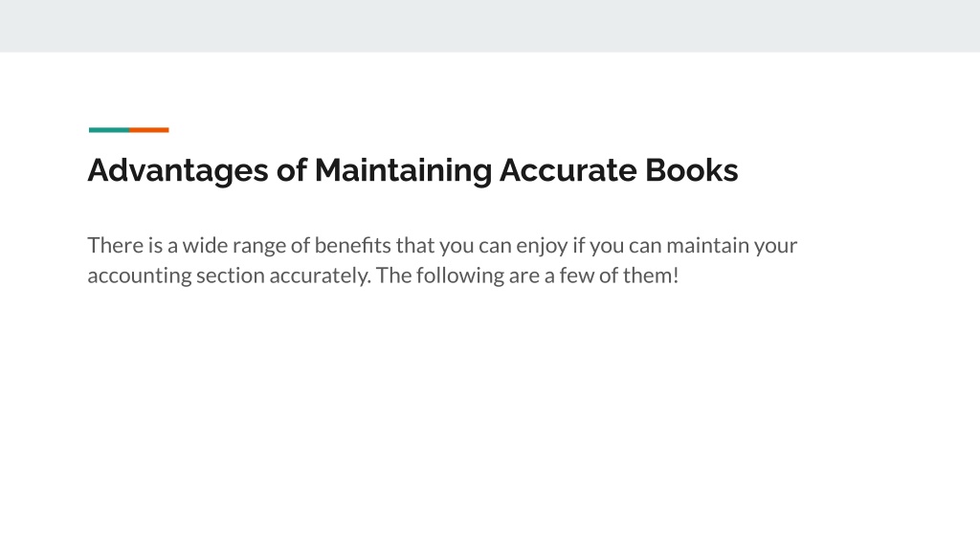Click the word 'maintain' in the first line
This screenshot has height=551, width=980.
[x=707, y=246]
